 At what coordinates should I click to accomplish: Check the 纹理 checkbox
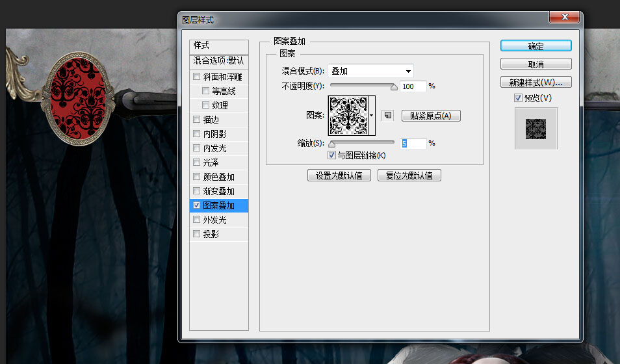pyautogui.click(x=205, y=105)
